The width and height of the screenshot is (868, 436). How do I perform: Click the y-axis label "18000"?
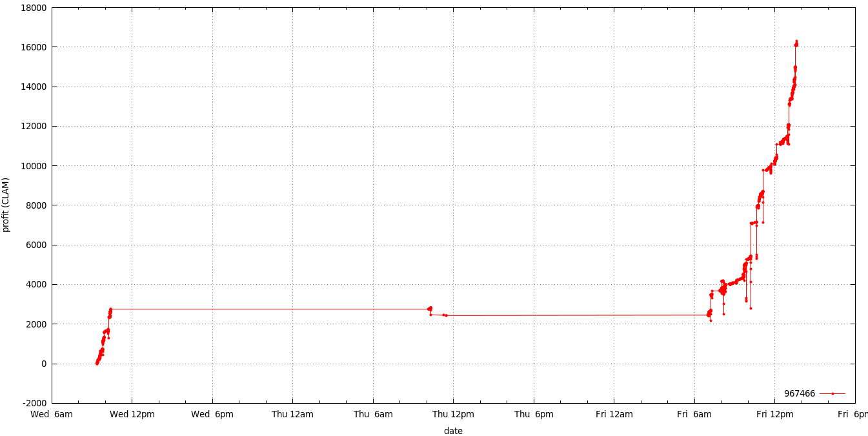34,8
